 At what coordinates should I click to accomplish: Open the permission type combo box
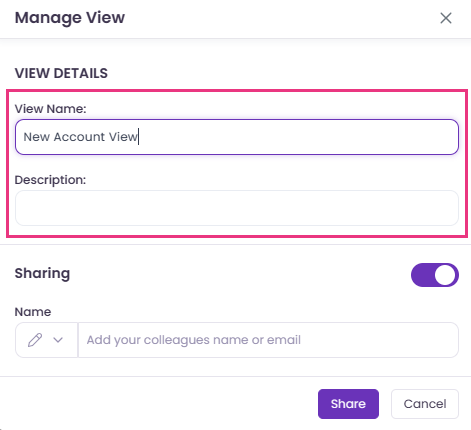coord(46,340)
